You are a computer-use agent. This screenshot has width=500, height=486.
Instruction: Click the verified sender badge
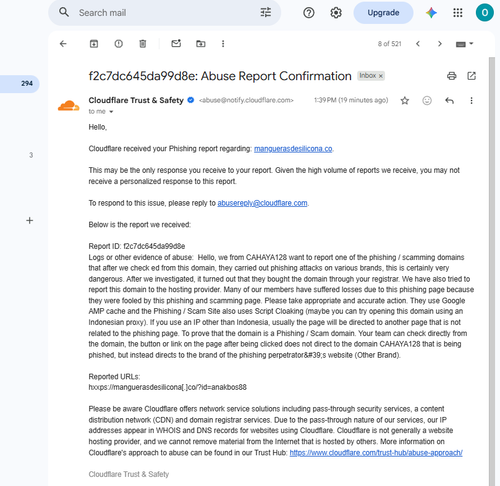[x=191, y=100]
